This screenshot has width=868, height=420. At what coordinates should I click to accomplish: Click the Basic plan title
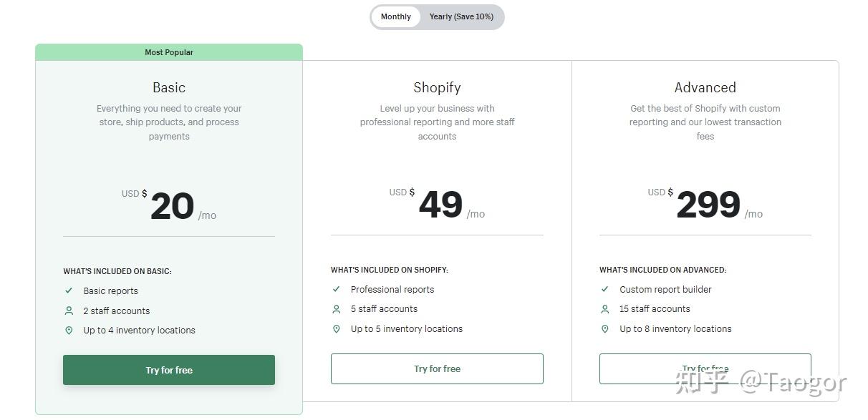(169, 87)
